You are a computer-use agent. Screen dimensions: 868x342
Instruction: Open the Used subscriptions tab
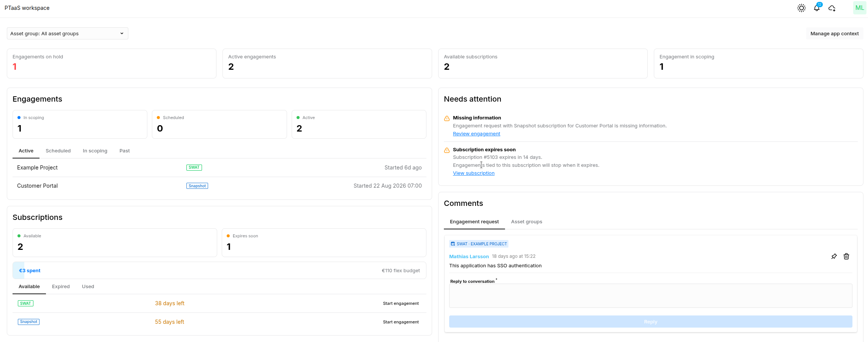point(88,287)
